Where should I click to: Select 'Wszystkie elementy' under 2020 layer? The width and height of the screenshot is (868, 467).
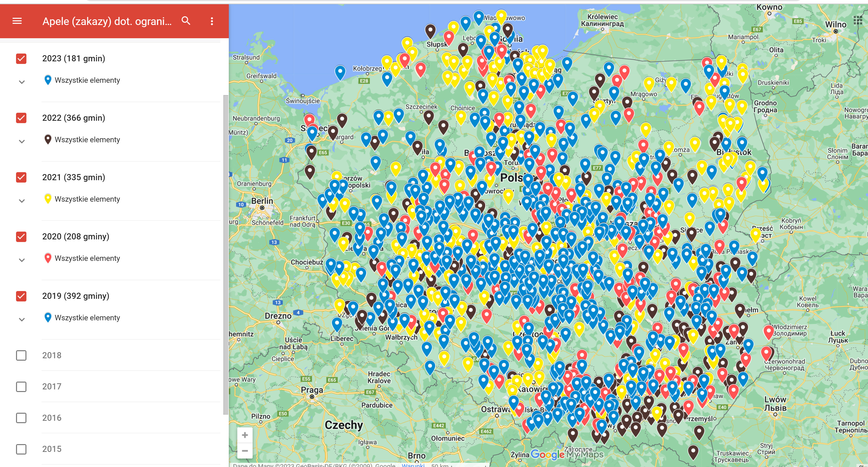[87, 258]
